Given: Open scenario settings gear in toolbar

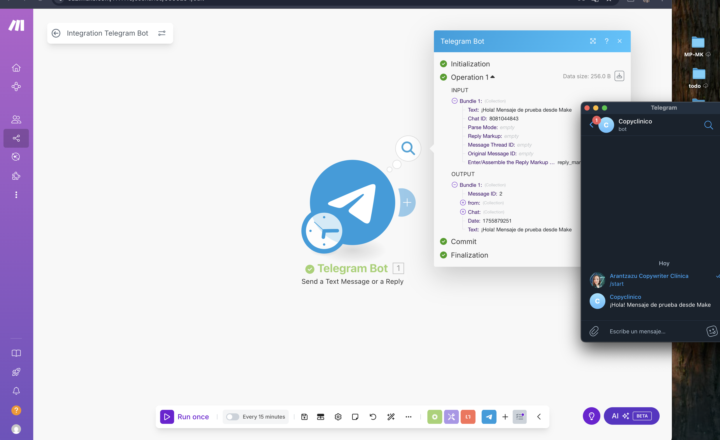Looking at the screenshot, I should coord(338,417).
